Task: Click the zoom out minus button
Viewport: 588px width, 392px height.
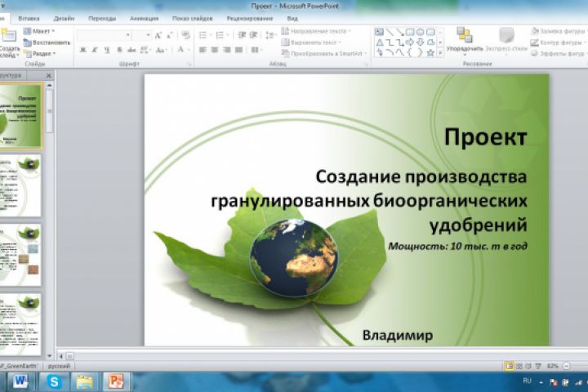Action: [x=566, y=366]
